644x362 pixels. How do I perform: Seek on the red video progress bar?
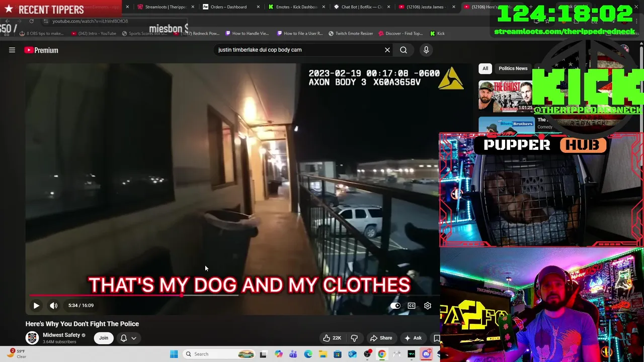234,296
